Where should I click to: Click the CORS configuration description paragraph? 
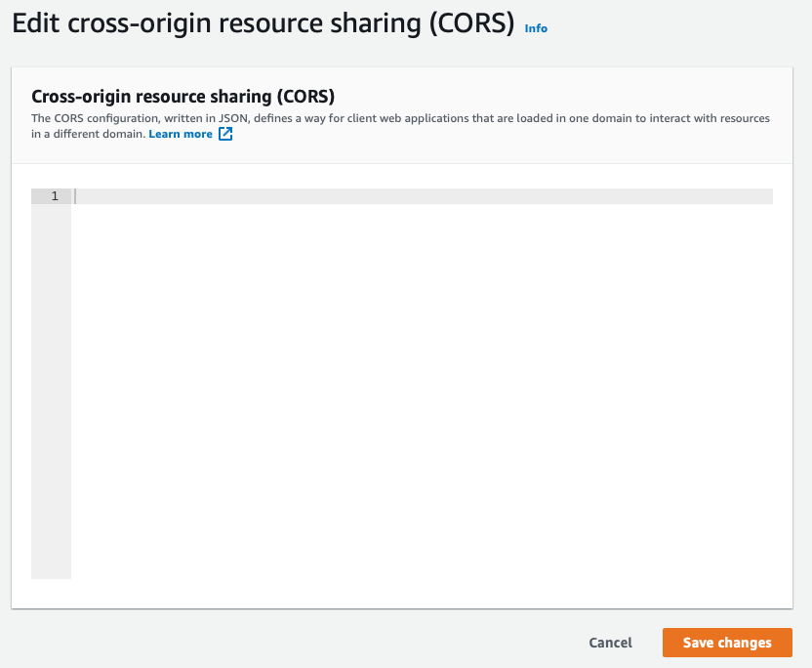(x=400, y=126)
